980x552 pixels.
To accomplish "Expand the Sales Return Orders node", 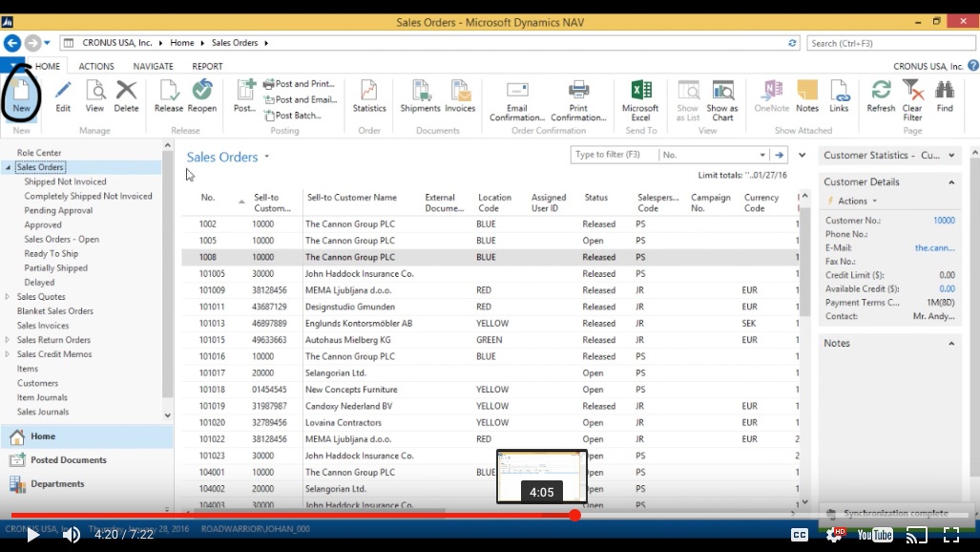I will click(8, 340).
